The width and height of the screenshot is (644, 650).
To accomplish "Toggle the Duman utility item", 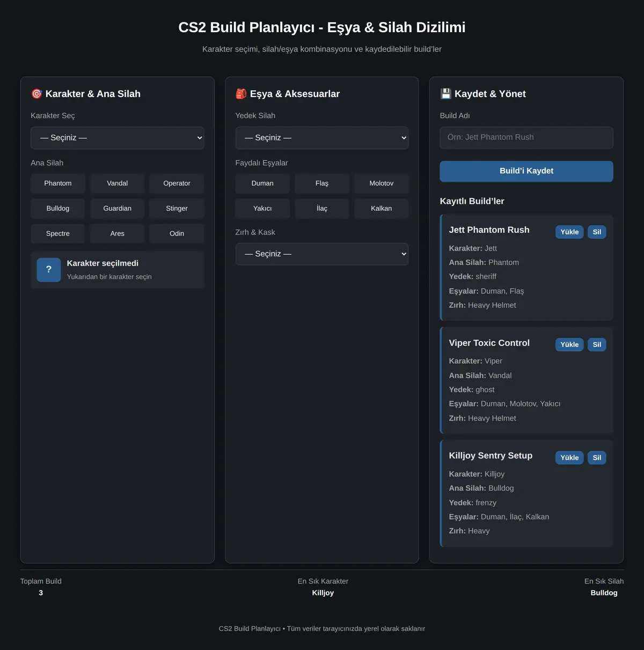I will (x=262, y=183).
